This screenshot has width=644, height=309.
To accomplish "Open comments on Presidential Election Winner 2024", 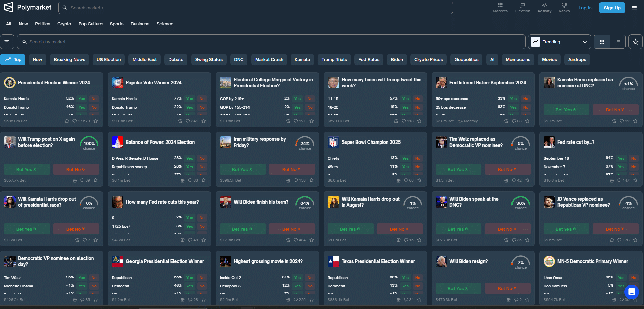I will (x=81, y=121).
